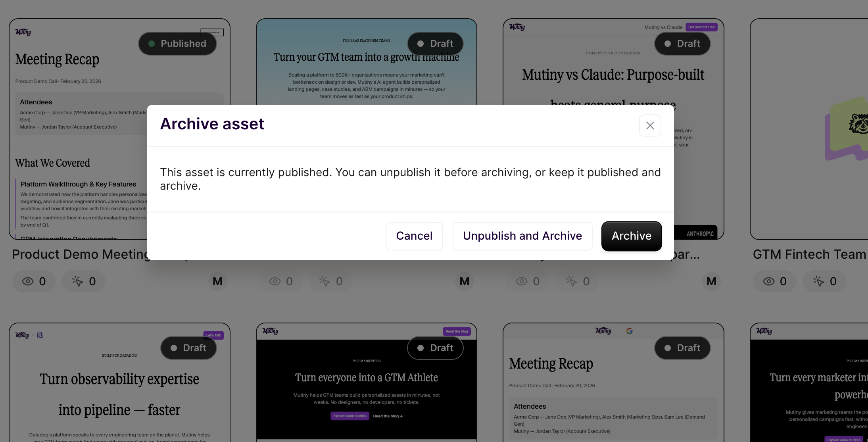
Task: Click M avatar on second card
Action: point(465,281)
